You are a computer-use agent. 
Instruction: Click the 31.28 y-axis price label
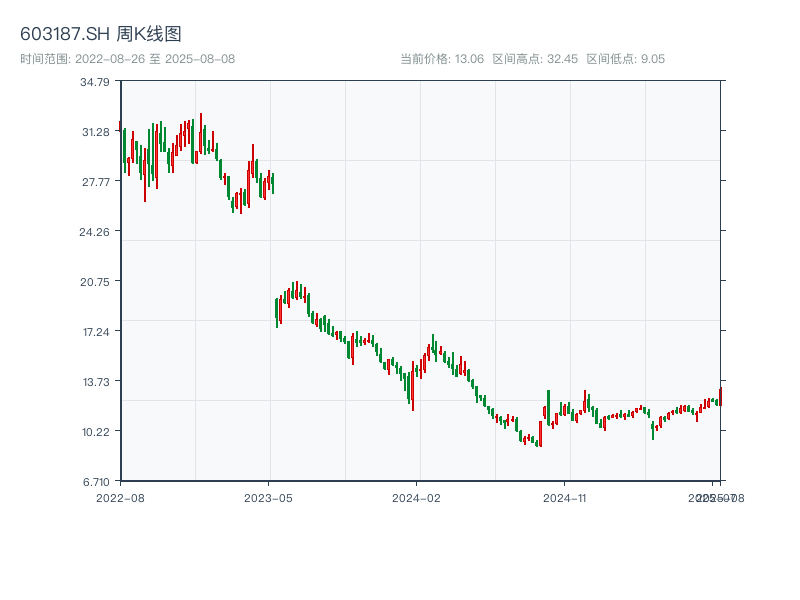coord(95,132)
